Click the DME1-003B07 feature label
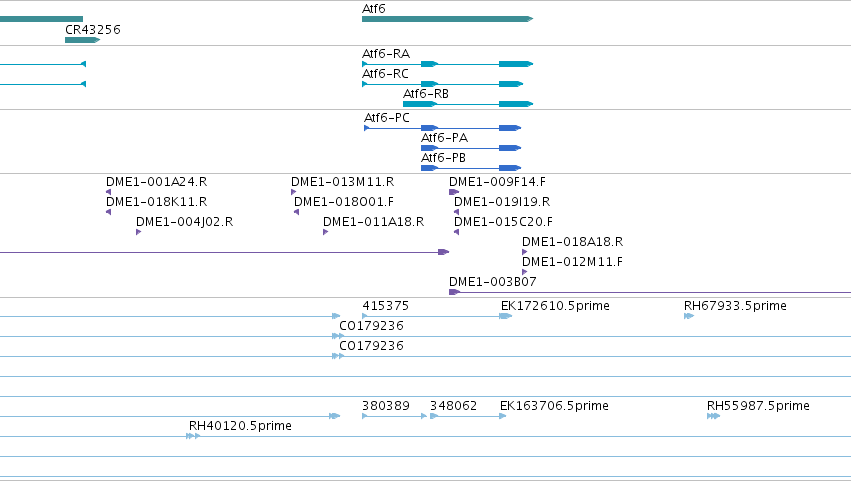851x481 pixels. (x=493, y=282)
